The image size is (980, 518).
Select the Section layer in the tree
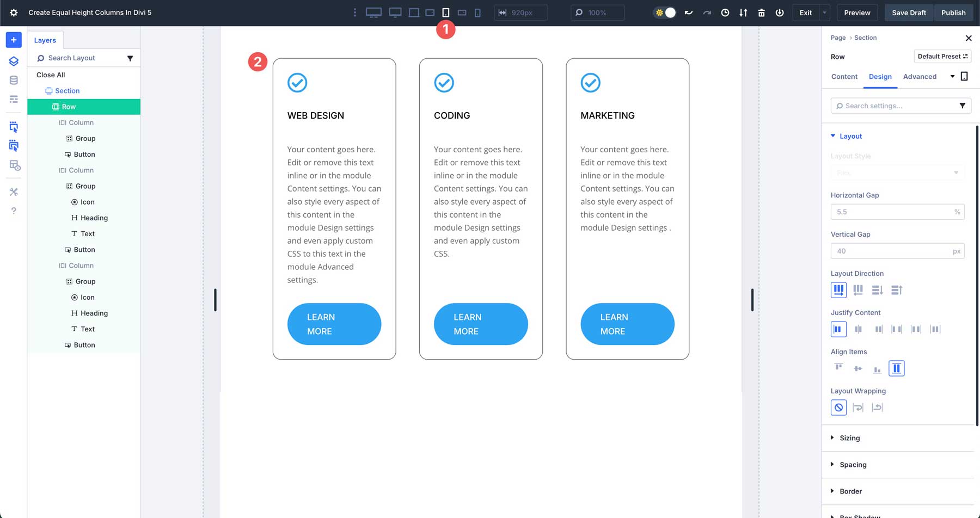(68, 91)
